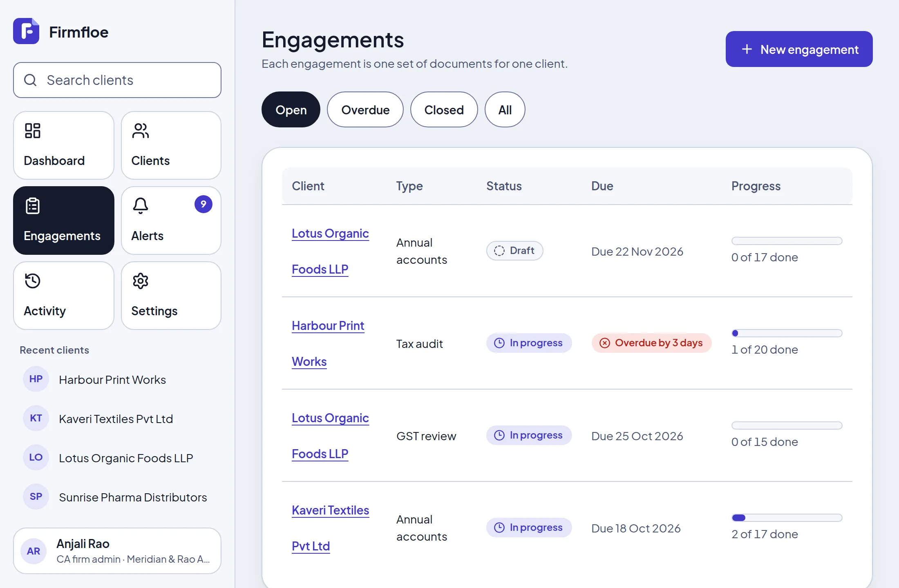
Task: Click the 0 of 15 progress bar
Action: [x=787, y=425]
